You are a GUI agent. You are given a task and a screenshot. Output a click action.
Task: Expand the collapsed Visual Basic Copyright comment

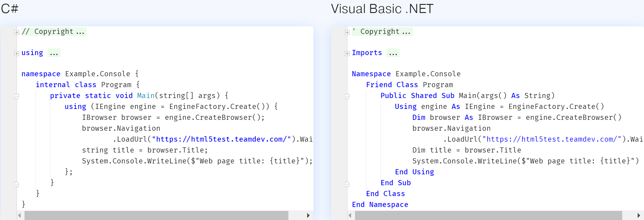pyautogui.click(x=347, y=32)
